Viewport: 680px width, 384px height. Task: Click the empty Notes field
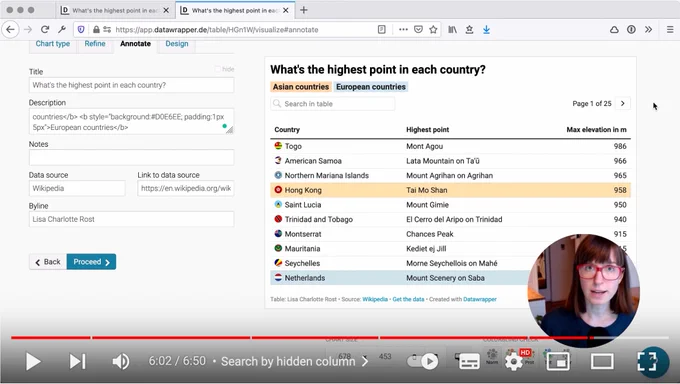tap(131, 158)
